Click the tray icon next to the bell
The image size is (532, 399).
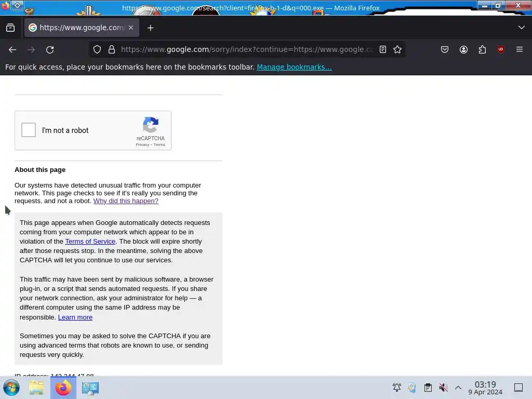(x=412, y=388)
